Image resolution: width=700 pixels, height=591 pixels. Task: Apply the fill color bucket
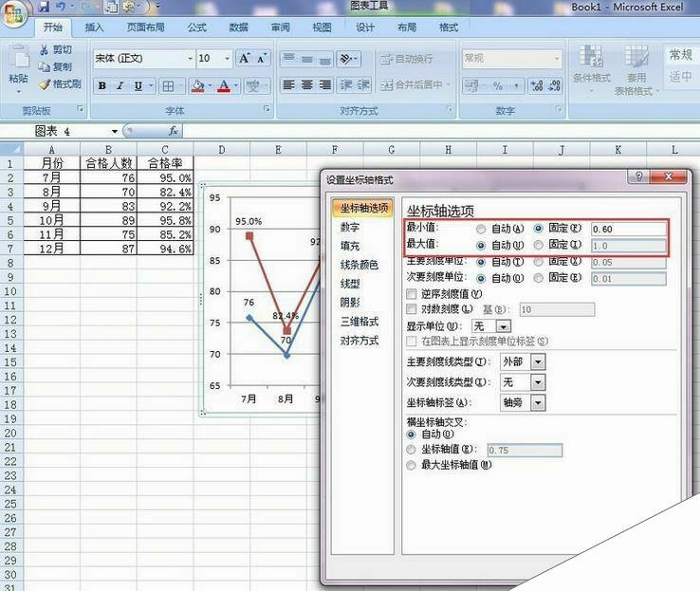point(197,85)
